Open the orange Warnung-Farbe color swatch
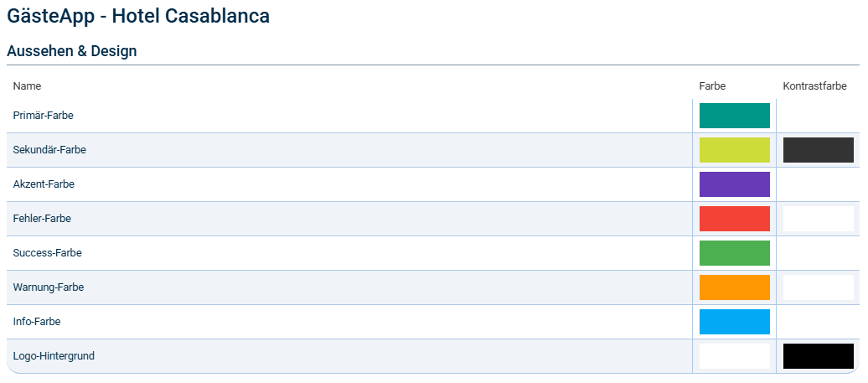 click(x=734, y=287)
